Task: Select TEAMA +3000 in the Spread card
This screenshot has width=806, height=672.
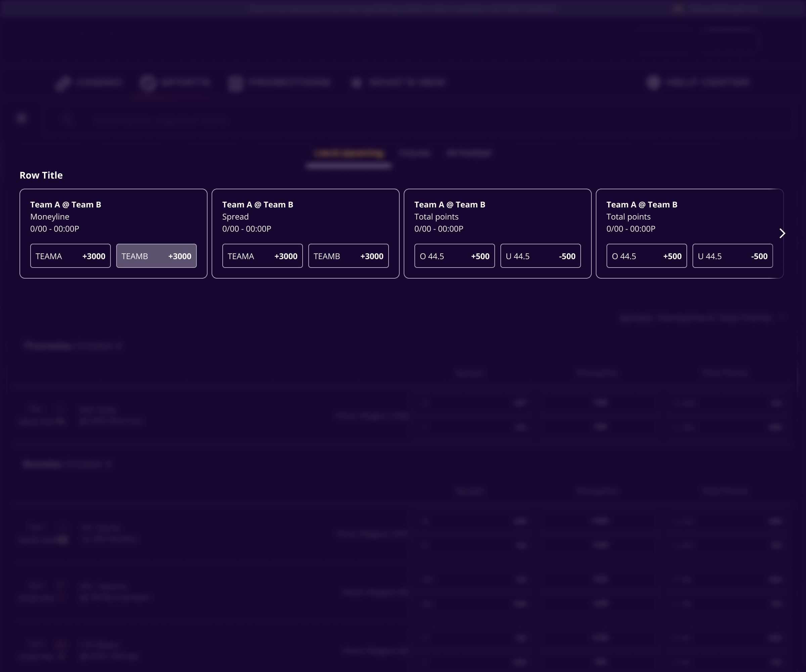Action: (x=263, y=256)
